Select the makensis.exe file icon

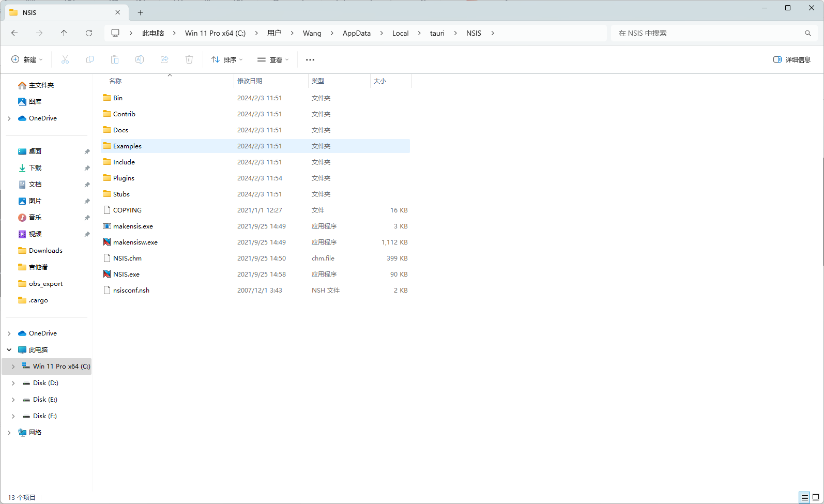tap(107, 226)
